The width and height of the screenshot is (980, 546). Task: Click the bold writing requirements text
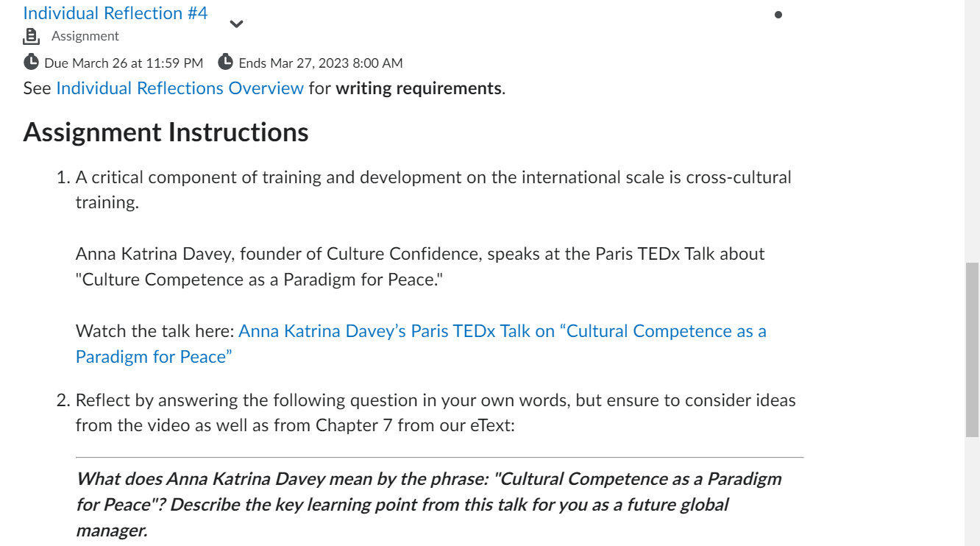click(419, 88)
